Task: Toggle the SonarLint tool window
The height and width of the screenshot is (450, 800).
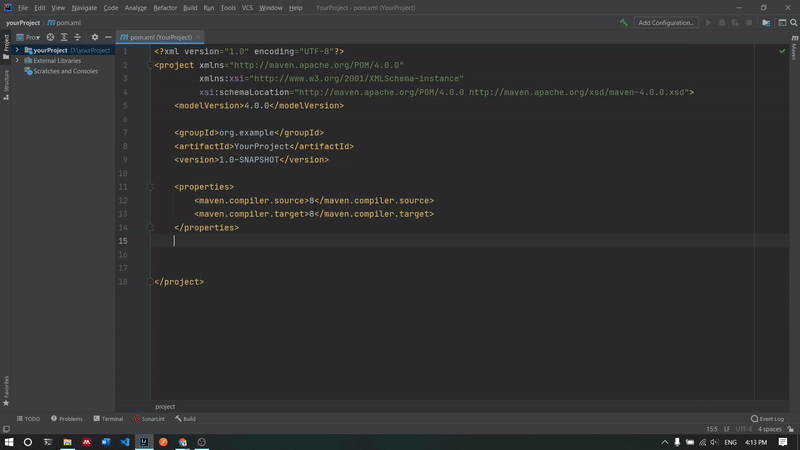Action: point(148,419)
